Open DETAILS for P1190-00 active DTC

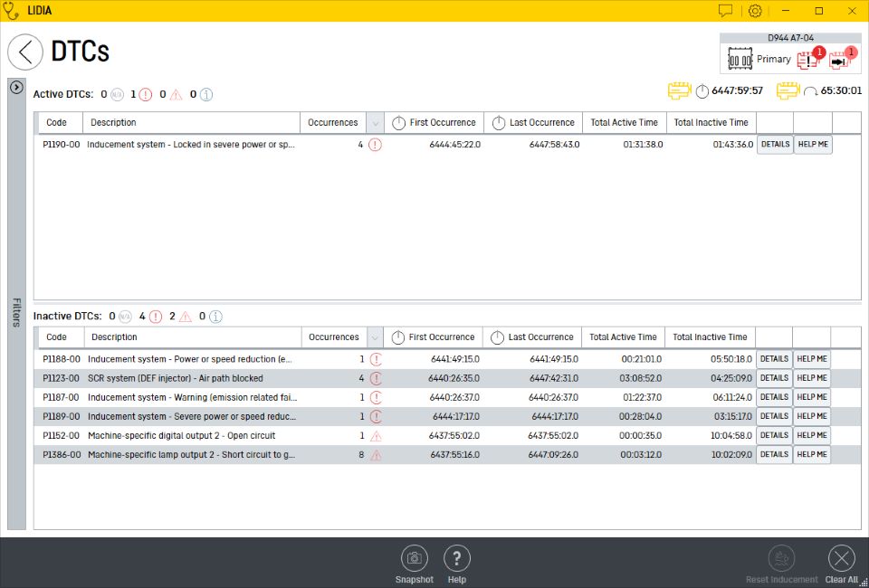click(775, 145)
